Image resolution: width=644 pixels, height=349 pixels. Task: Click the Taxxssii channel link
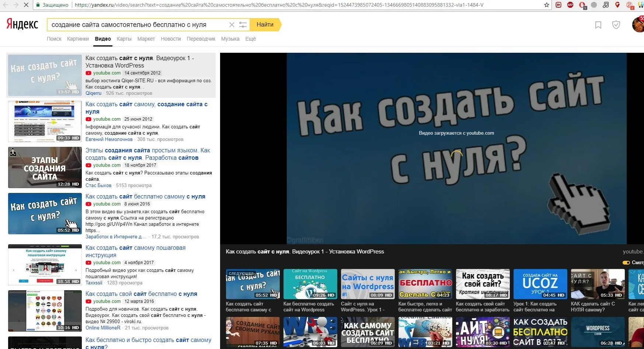pyautogui.click(x=94, y=283)
